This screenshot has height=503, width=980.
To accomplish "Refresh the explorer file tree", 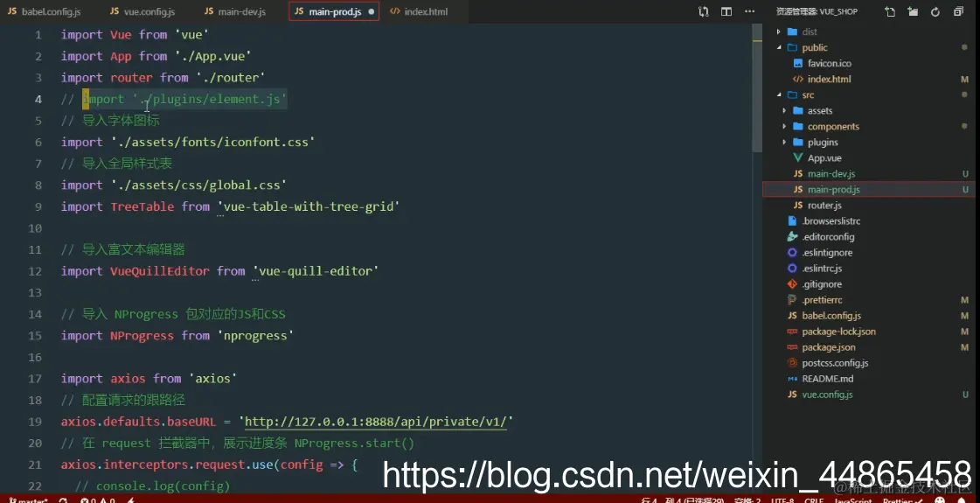I will click(x=935, y=11).
